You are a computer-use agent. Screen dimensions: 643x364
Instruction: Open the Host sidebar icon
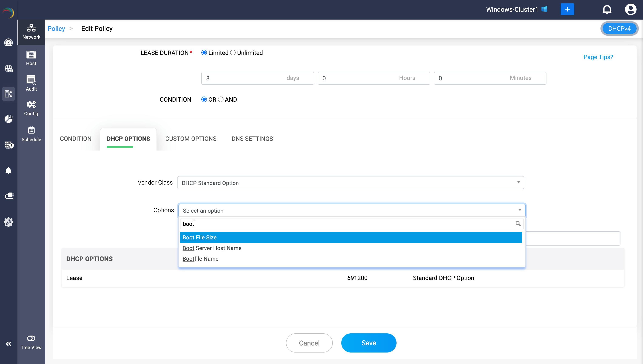click(x=31, y=58)
